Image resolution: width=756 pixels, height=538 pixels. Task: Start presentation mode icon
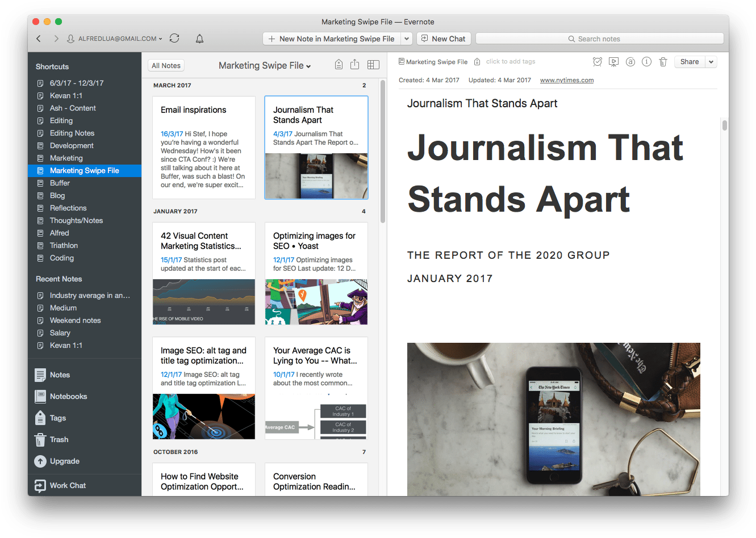pyautogui.click(x=613, y=62)
